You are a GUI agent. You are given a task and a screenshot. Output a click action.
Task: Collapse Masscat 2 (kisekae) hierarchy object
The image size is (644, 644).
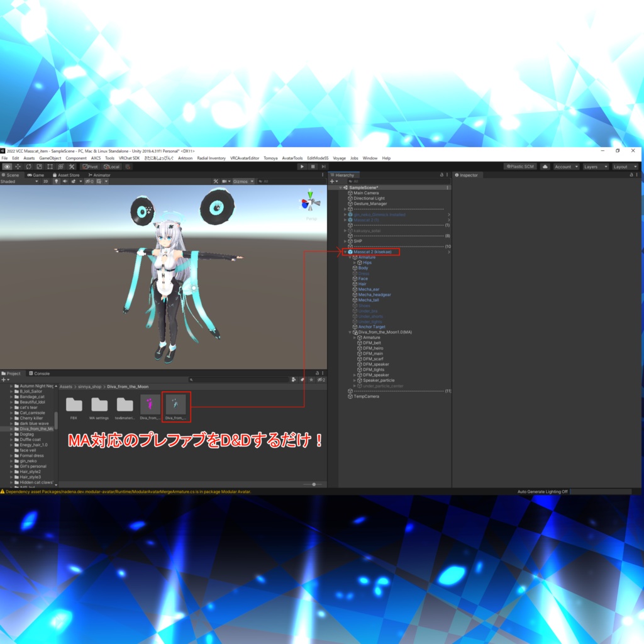[x=345, y=252]
